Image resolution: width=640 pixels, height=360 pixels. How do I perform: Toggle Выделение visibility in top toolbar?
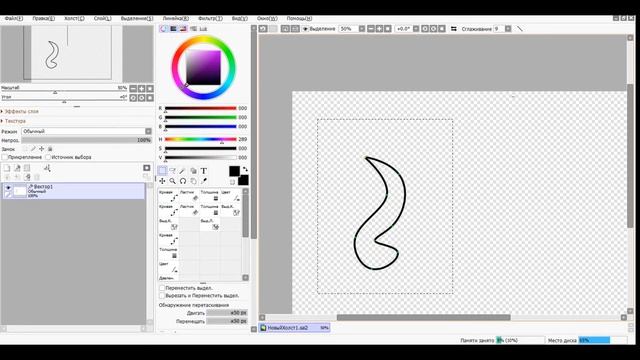[x=305, y=29]
